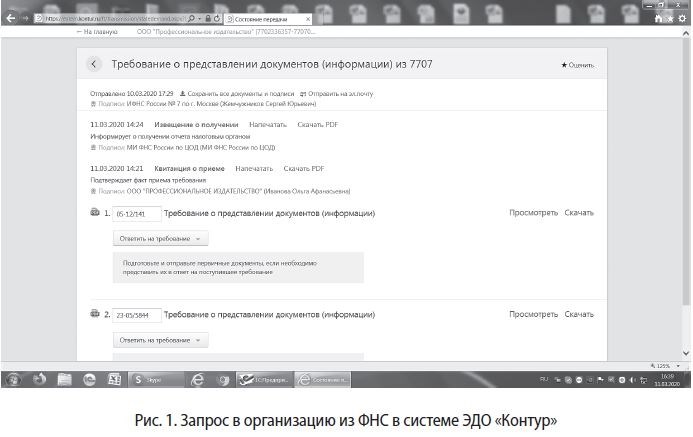The width and height of the screenshot is (693, 437).
Task: Open the Internet Explorer pinned taskbar icon
Action: (197, 380)
